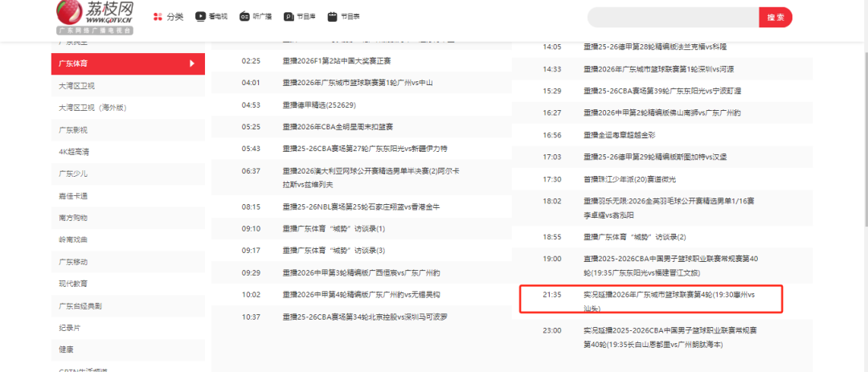Open 看电视 watch TV section
The height and width of the screenshot is (372, 868).
pyautogui.click(x=211, y=17)
